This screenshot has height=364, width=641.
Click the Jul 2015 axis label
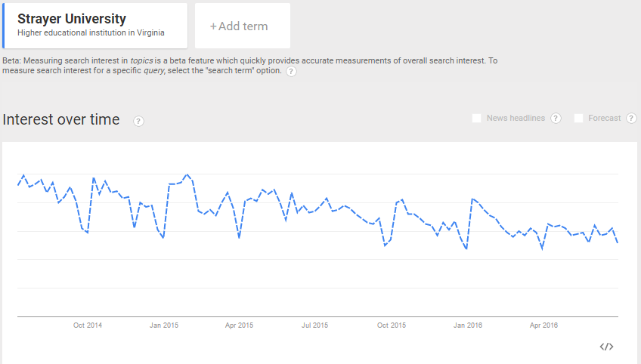[x=314, y=325]
